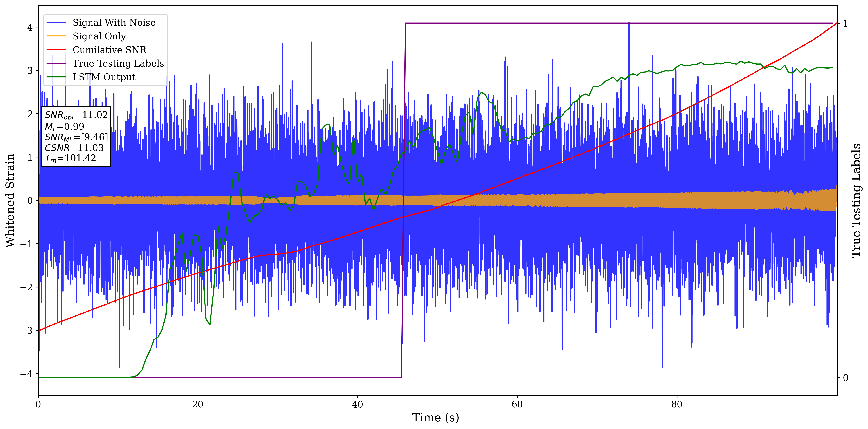Select the 'Signal With Noise' legend text
This screenshot has height=429, width=868.
[x=114, y=23]
